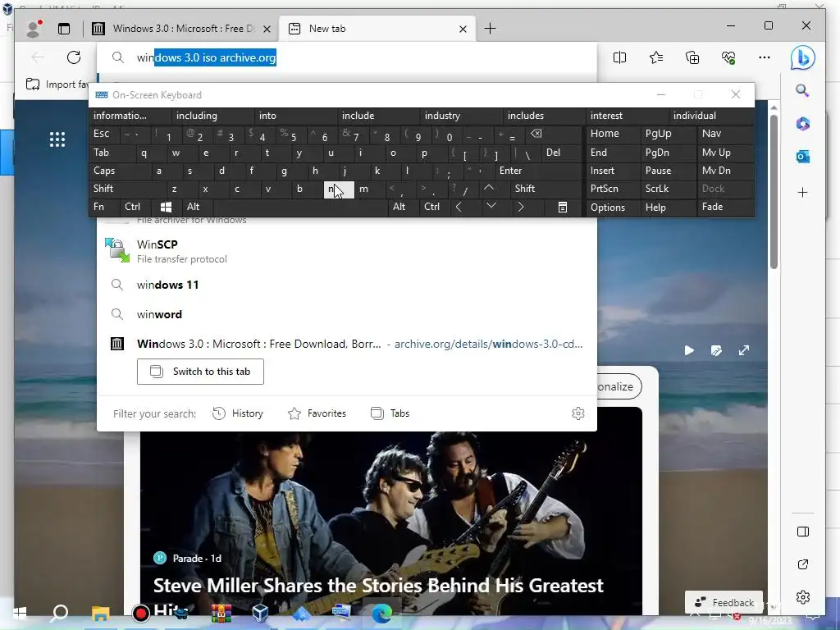
Task: Toggle the Fade key on keyboard
Action: [725, 207]
